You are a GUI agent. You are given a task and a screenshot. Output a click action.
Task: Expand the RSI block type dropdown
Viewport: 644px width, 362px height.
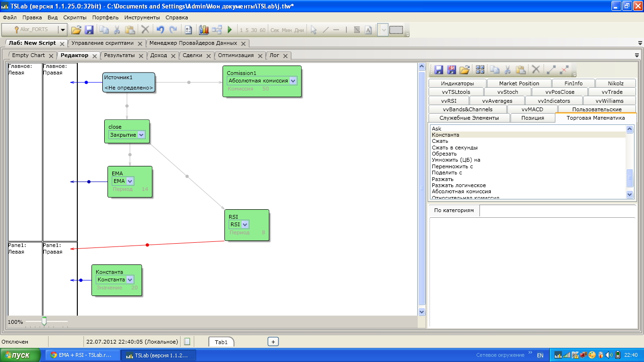[245, 224]
